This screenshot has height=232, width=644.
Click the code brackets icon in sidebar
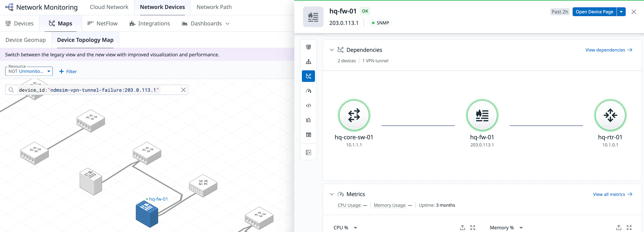click(308, 105)
